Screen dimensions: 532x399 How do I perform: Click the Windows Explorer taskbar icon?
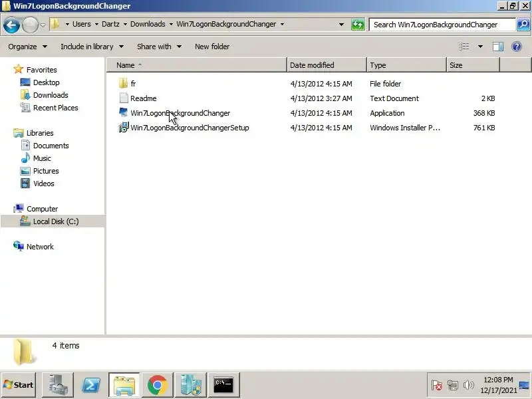[x=124, y=385]
